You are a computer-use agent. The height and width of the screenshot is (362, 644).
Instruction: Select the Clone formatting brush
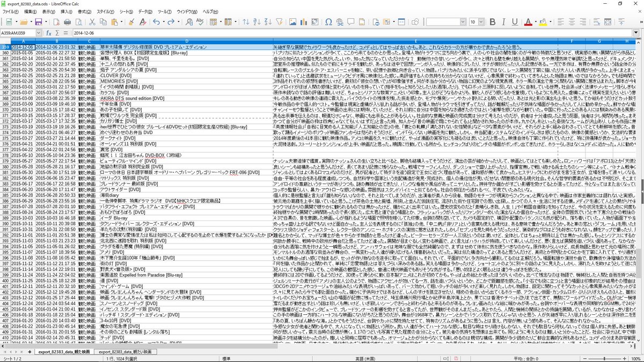click(x=131, y=22)
